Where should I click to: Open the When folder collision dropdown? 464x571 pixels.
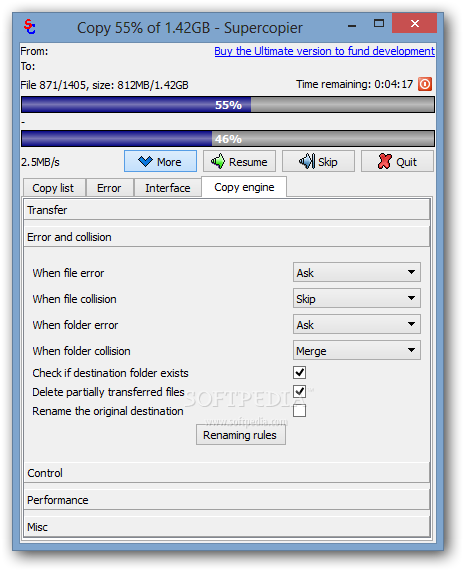(x=357, y=350)
